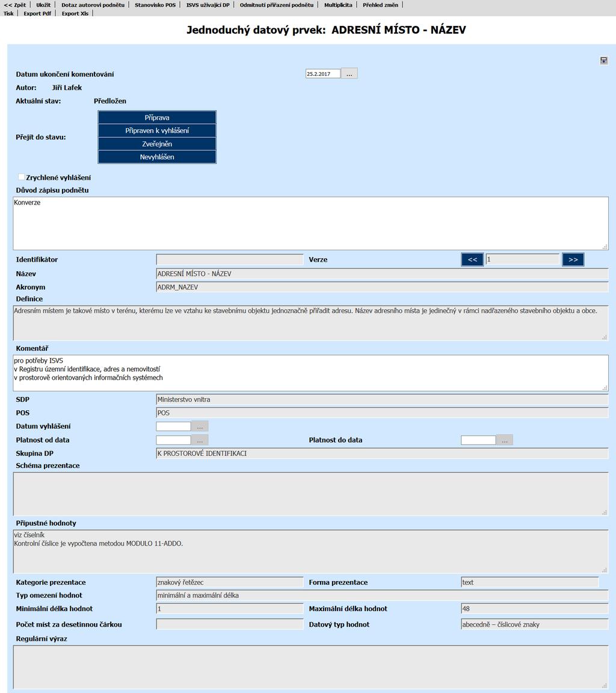The image size is (616, 693).
Task: Open date picker for Datum ukončení komentování
Action: click(x=349, y=74)
